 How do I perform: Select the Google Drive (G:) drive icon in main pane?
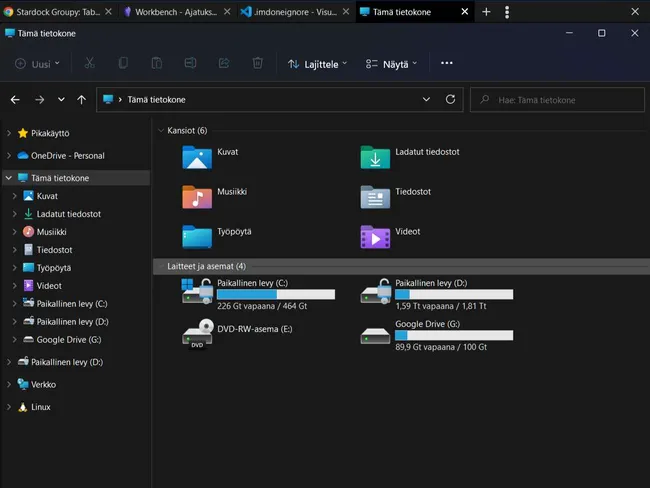[375, 336]
